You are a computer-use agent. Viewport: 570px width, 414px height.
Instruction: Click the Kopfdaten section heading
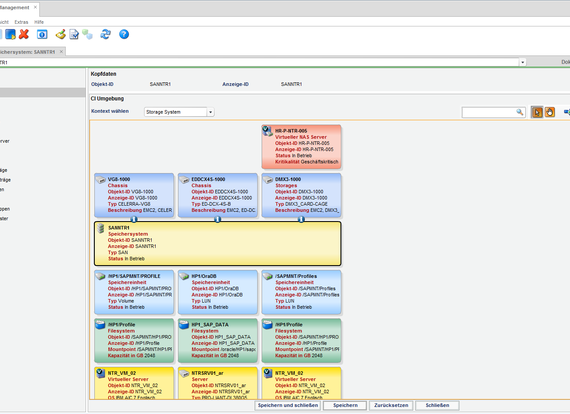(103, 74)
